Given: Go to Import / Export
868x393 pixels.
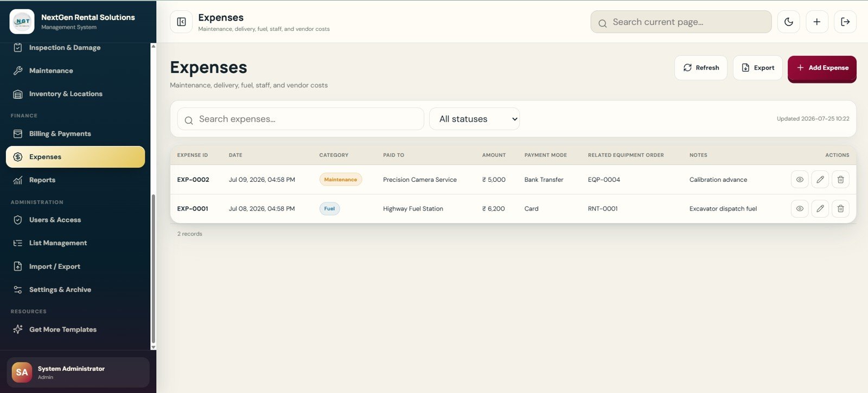Looking at the screenshot, I should tap(75, 267).
